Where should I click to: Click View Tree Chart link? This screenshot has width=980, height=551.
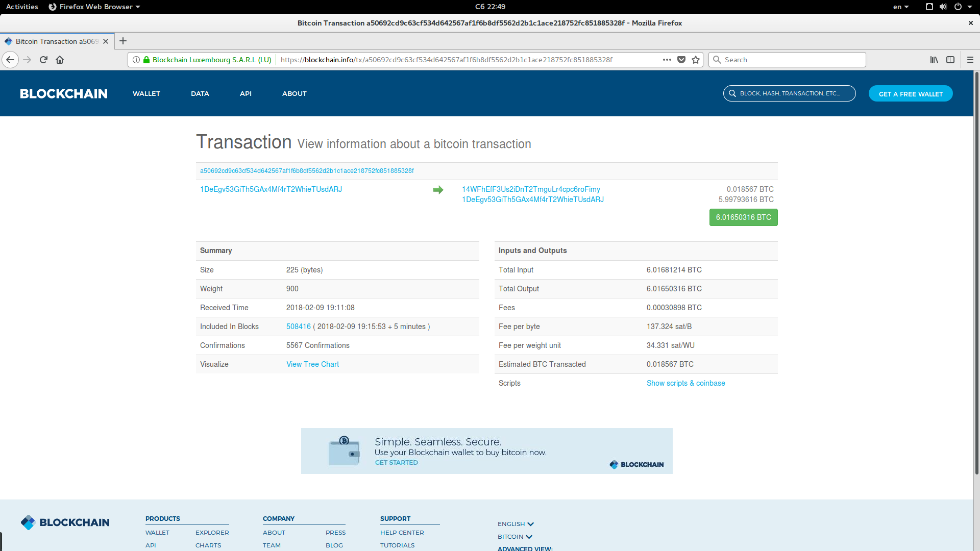(312, 364)
